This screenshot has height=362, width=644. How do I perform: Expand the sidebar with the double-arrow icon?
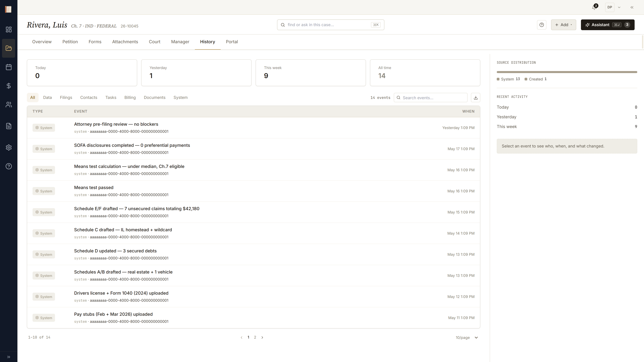(x=9, y=357)
